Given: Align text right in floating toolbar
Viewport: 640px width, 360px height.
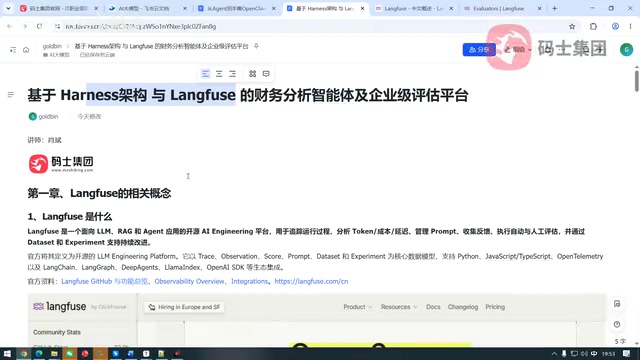Looking at the screenshot, I should tap(232, 74).
